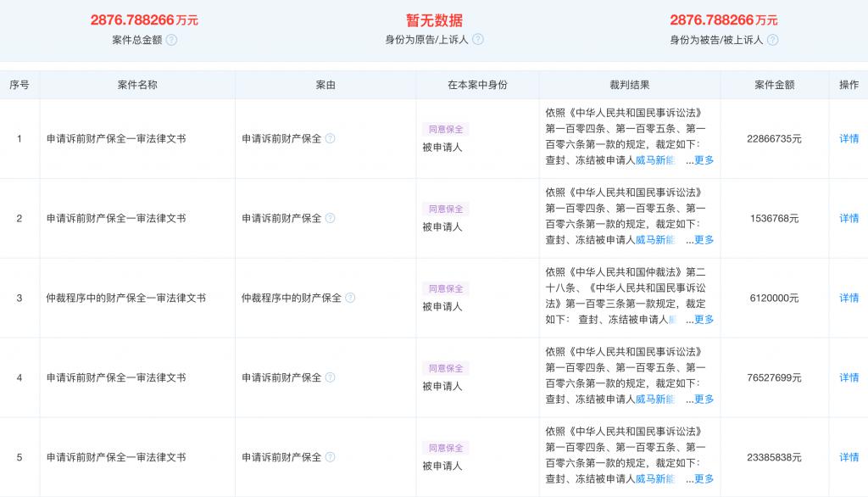Click help icon beside 案件总金额
This screenshot has height=497, width=868.
point(171,40)
